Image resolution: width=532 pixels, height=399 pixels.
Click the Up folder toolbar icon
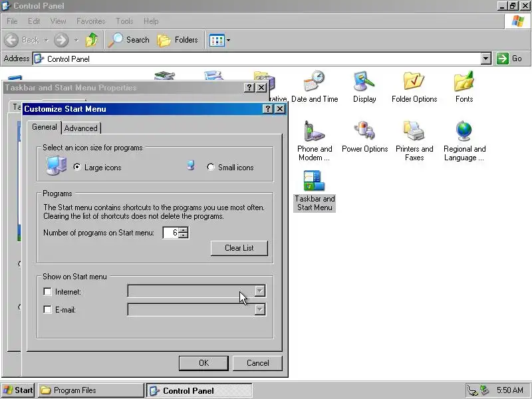[91, 40]
